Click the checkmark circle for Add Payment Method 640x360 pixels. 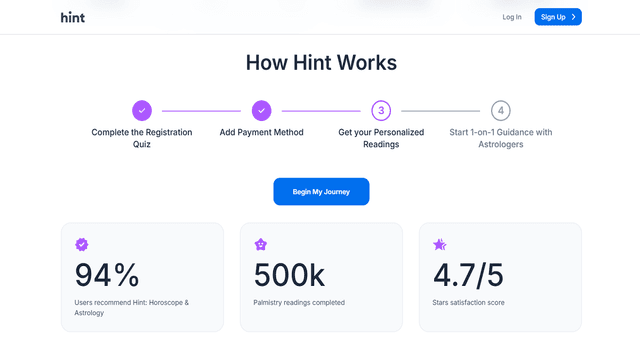coord(261,111)
